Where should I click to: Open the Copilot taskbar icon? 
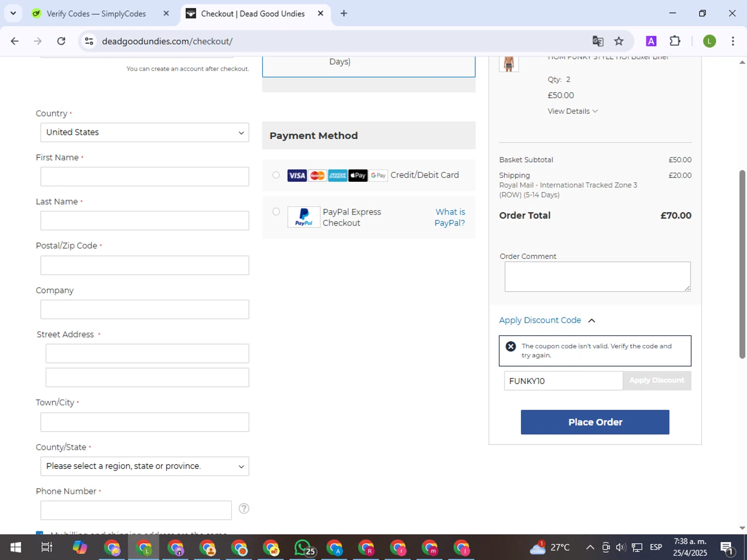click(x=80, y=548)
